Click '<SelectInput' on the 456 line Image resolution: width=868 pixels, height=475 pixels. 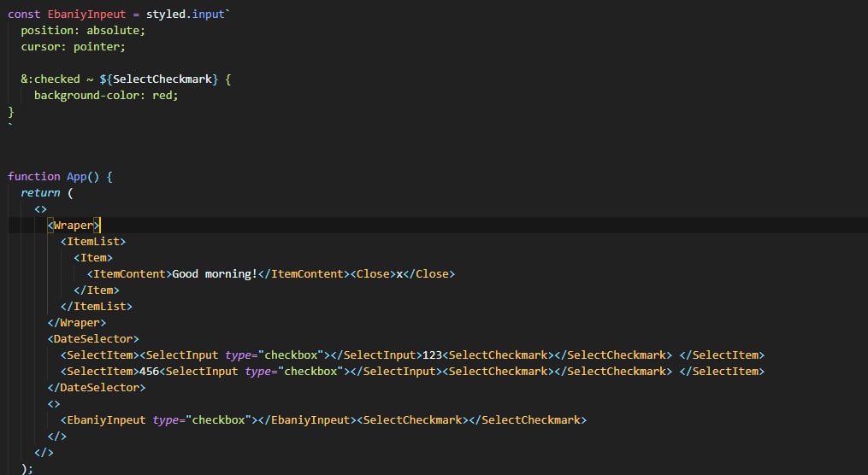pyautogui.click(x=198, y=371)
